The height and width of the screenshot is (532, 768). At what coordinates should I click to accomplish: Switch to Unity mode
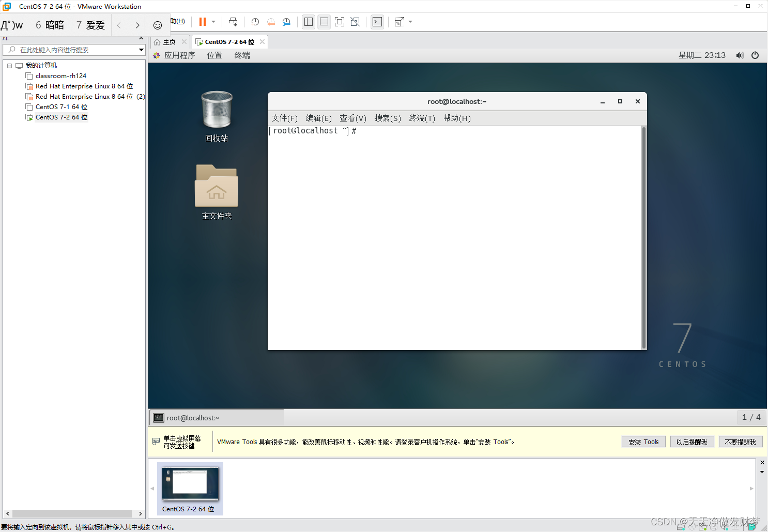pos(355,22)
